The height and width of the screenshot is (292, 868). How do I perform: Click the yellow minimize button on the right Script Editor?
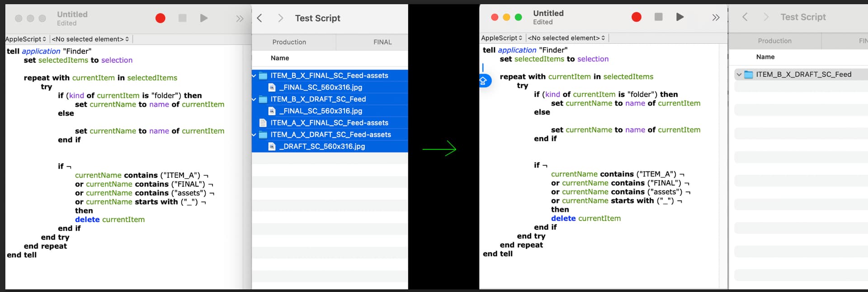click(506, 17)
